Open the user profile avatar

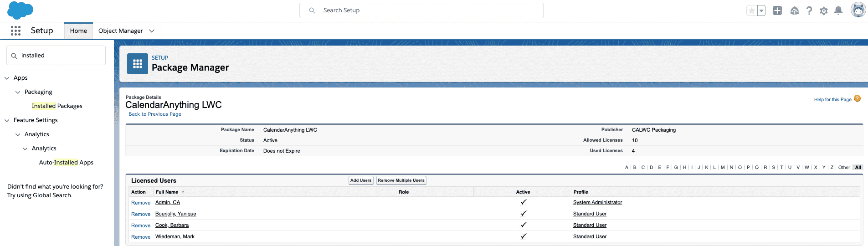858,10
